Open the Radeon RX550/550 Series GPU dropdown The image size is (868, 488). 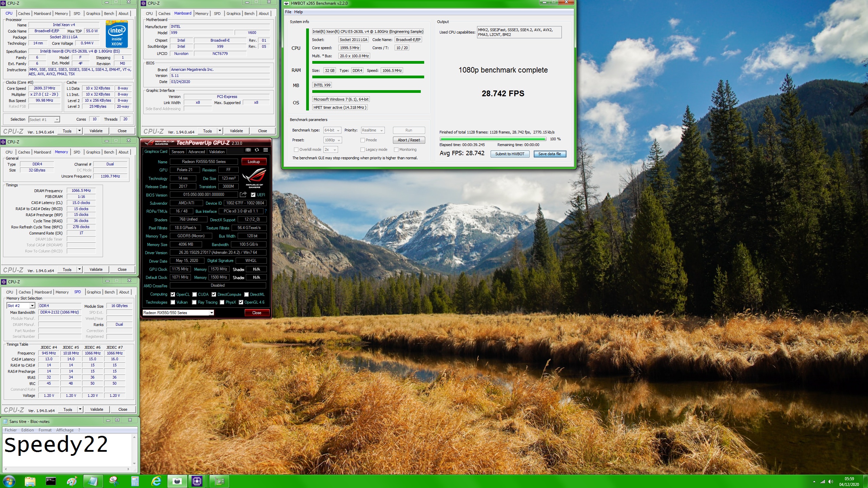click(178, 313)
